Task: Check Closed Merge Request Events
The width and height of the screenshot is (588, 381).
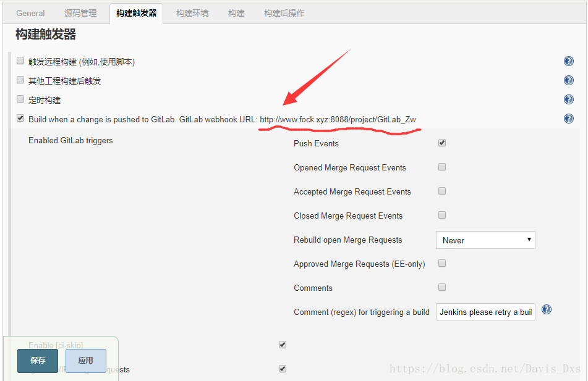Action: click(442, 215)
